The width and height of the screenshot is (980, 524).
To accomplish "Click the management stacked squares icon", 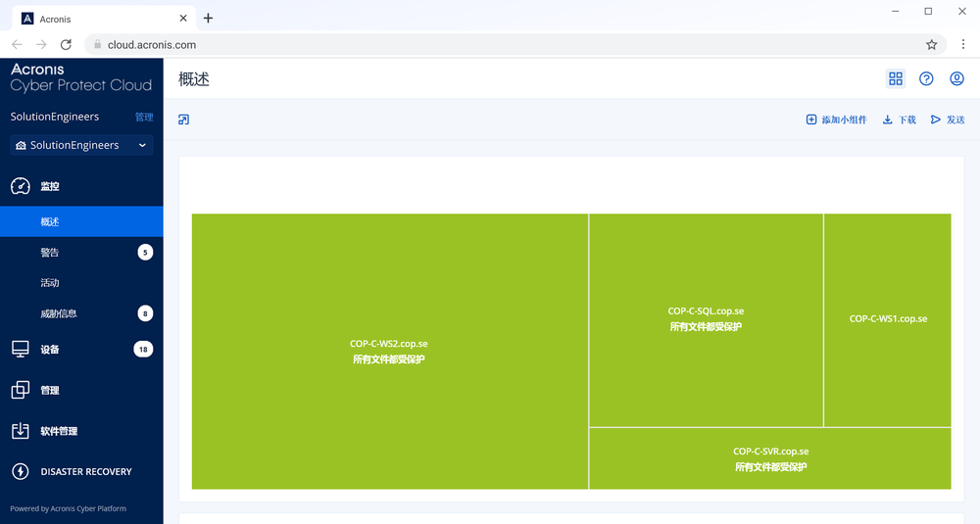I will click(20, 390).
